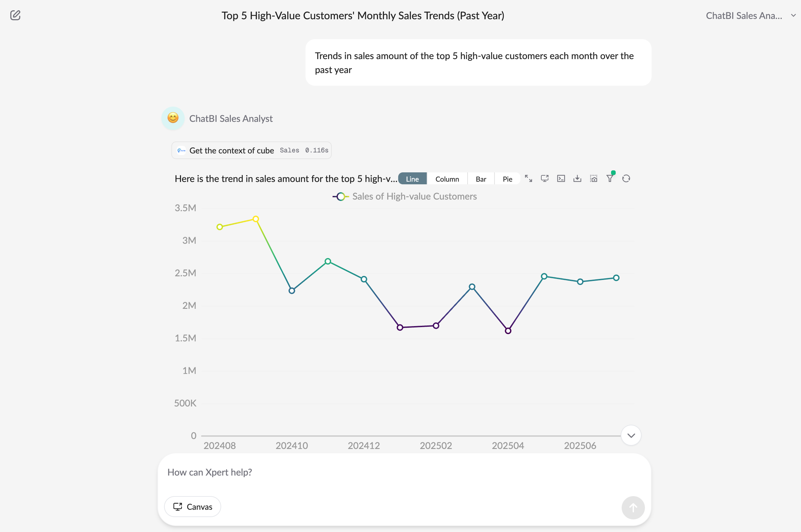Click the new chat edit icon
Viewport: 801px width, 532px height.
(x=15, y=15)
